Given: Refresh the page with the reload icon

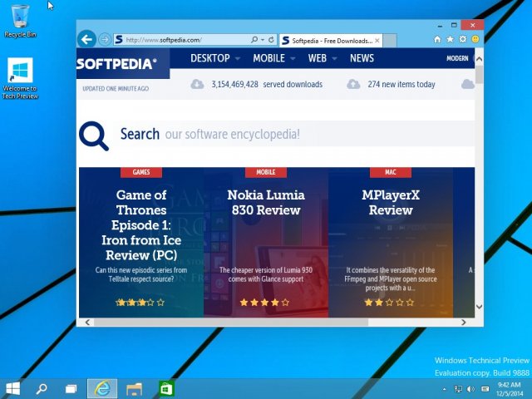Looking at the screenshot, I should tap(271, 40).
